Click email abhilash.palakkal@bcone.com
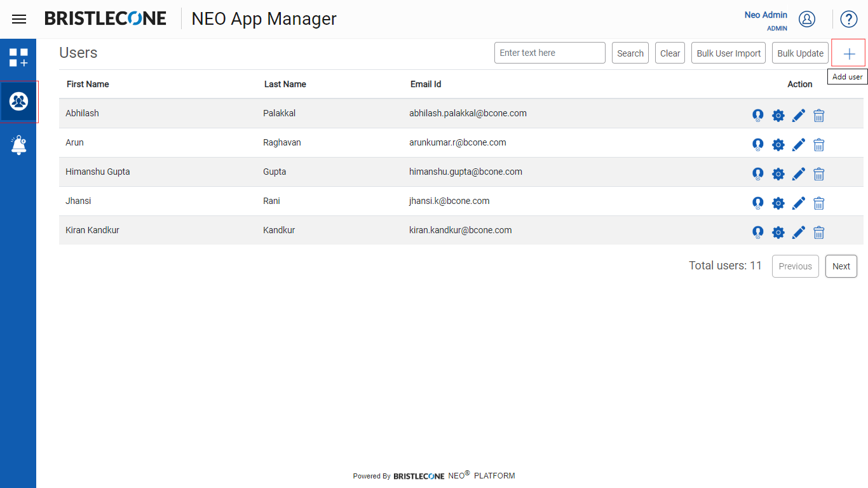This screenshot has height=488, width=868. (468, 113)
